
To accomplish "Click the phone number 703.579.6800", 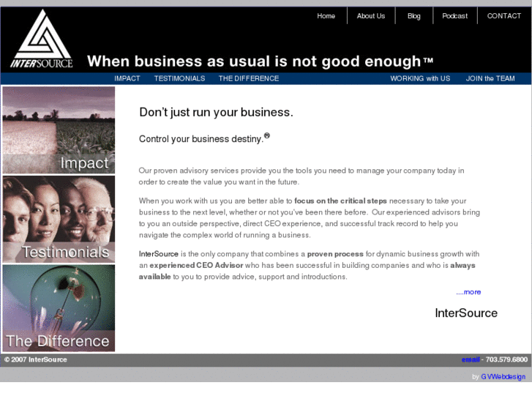I will pos(506,359).
